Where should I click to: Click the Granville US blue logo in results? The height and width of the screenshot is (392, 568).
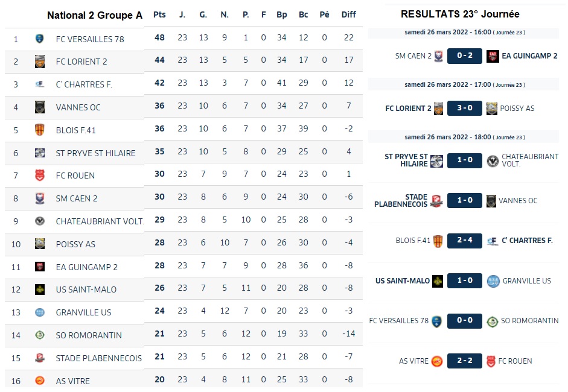point(493,281)
